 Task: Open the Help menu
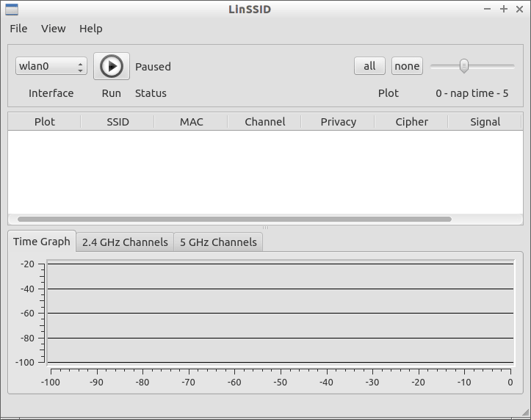[91, 29]
